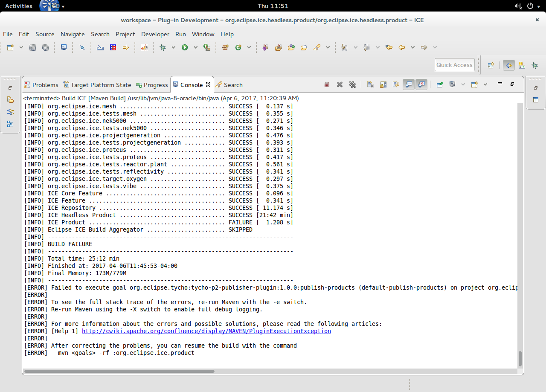The image size is (546, 392).
Task: Click the Run External Tools icon
Action: point(207,47)
